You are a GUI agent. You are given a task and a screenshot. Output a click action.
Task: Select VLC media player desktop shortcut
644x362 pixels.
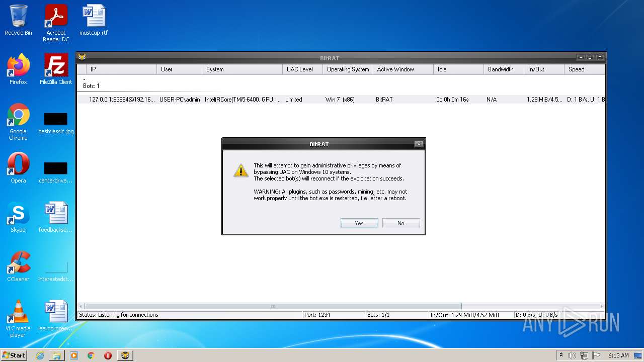18,319
